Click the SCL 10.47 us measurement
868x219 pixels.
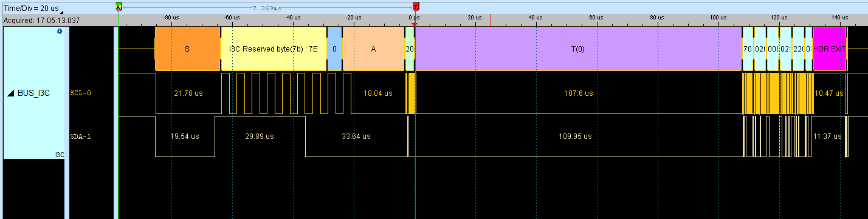tap(828, 93)
